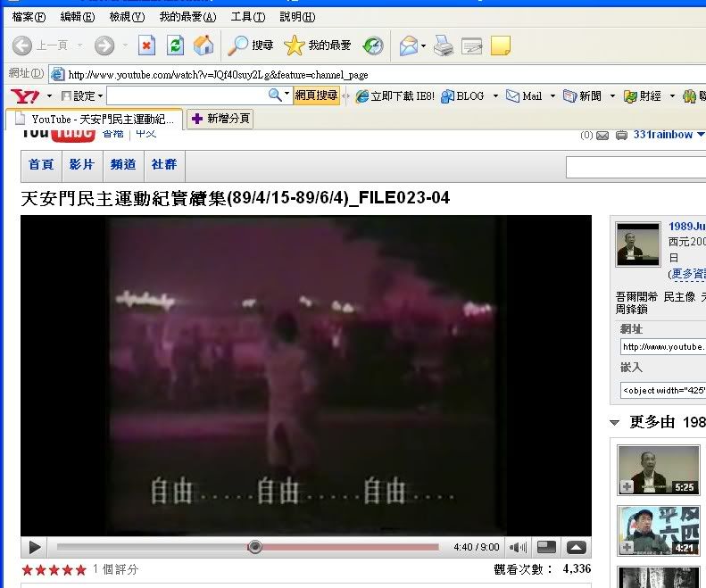Image resolution: width=706 pixels, height=588 pixels.
Task: Expand the Forward button history dropdown
Action: (125, 46)
